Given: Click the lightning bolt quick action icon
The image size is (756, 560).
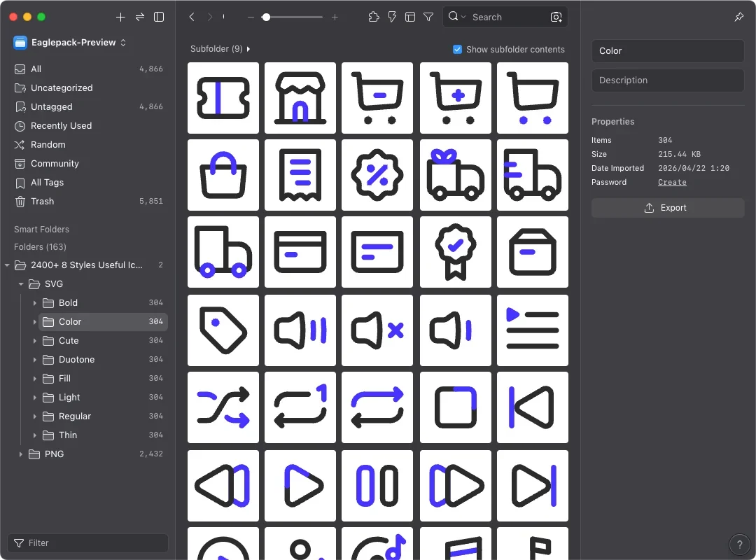Looking at the screenshot, I should (x=392, y=17).
